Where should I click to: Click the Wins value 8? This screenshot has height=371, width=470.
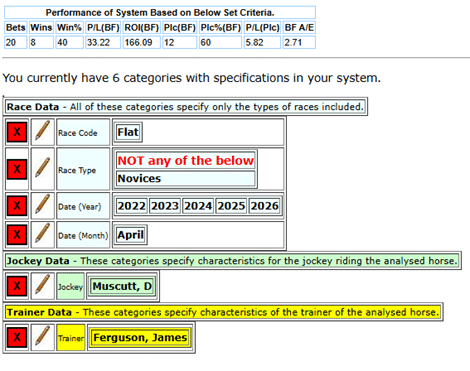click(41, 43)
